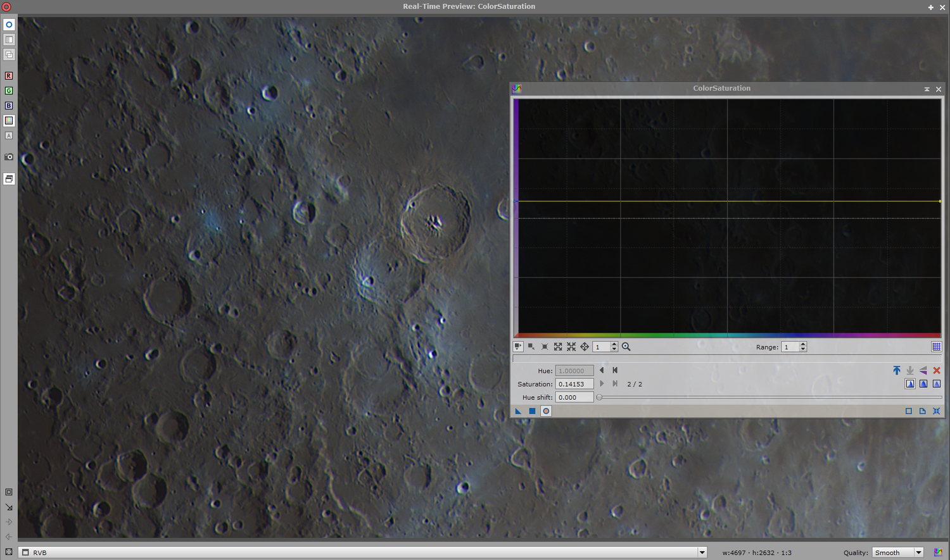Click the Saturation value input field
The image size is (950, 560).
tap(574, 384)
